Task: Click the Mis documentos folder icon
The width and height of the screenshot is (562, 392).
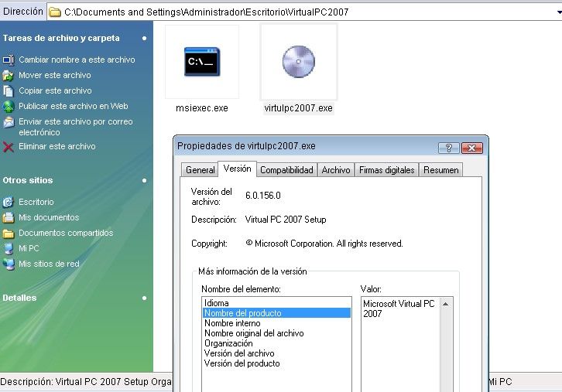Action: 9,218
